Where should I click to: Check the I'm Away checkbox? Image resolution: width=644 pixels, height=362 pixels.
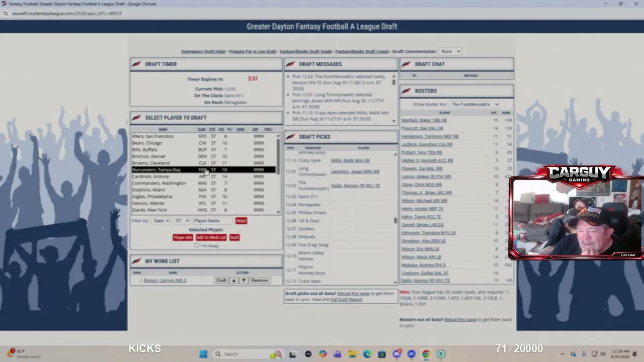(x=197, y=245)
